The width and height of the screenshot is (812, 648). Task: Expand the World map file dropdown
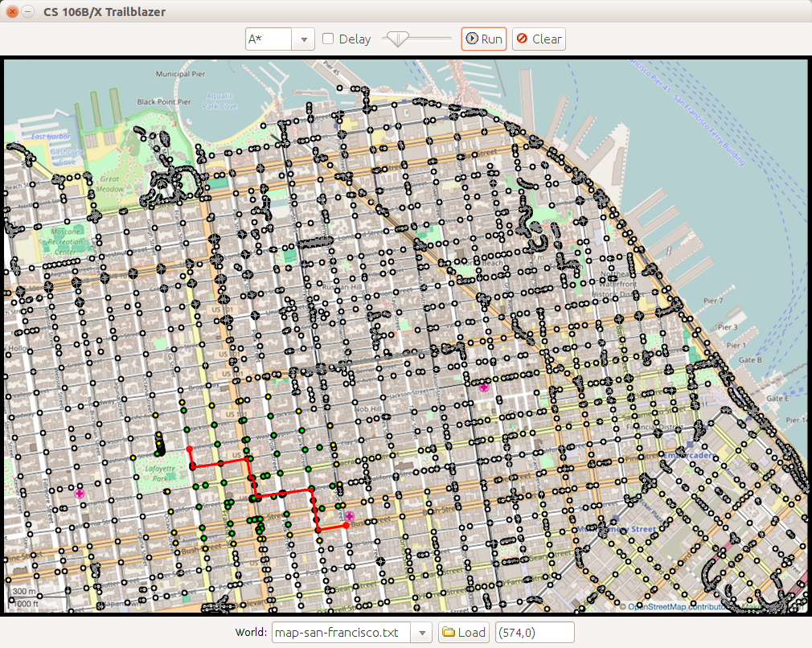tap(423, 633)
